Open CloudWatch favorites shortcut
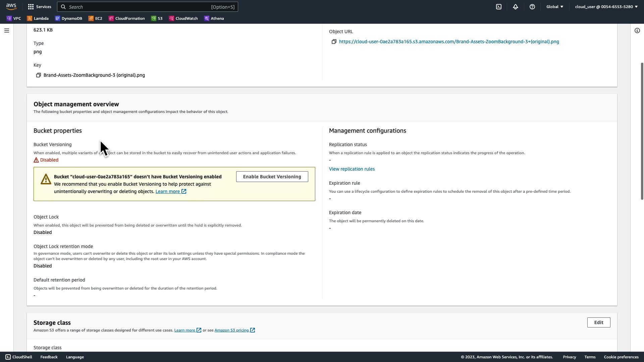644x362 pixels. click(183, 18)
